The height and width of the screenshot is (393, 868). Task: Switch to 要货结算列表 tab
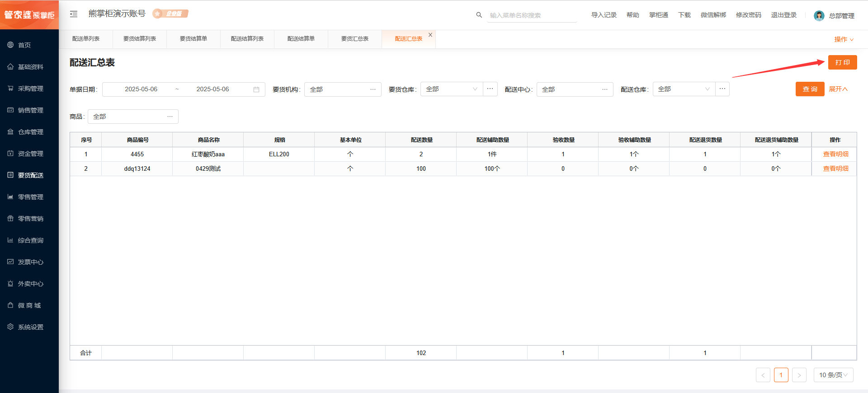tap(140, 39)
